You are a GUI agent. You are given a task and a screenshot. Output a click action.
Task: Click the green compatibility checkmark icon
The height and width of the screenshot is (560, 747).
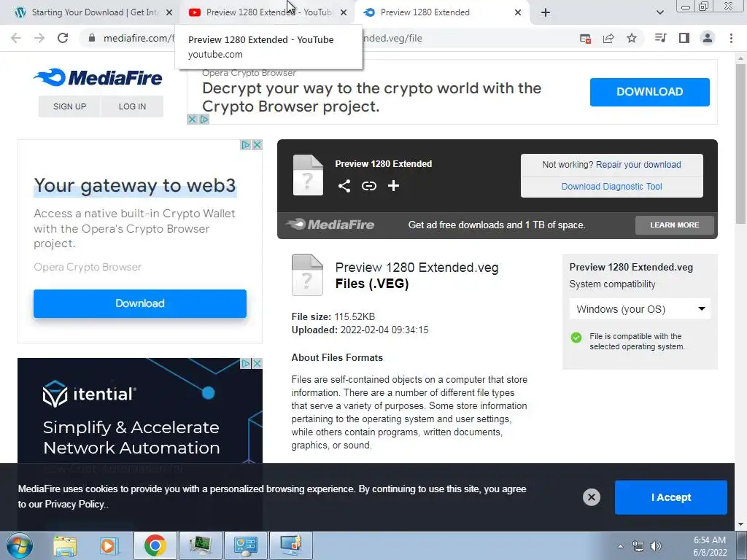(576, 338)
